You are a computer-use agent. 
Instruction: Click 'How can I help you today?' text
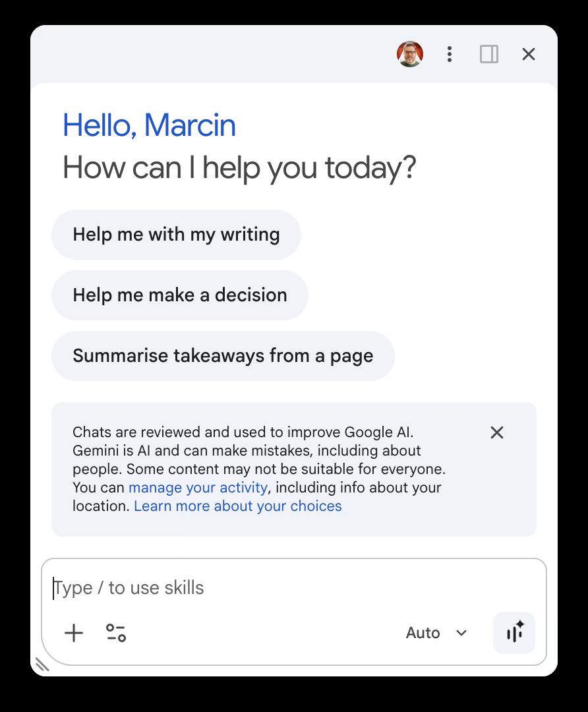239,169
